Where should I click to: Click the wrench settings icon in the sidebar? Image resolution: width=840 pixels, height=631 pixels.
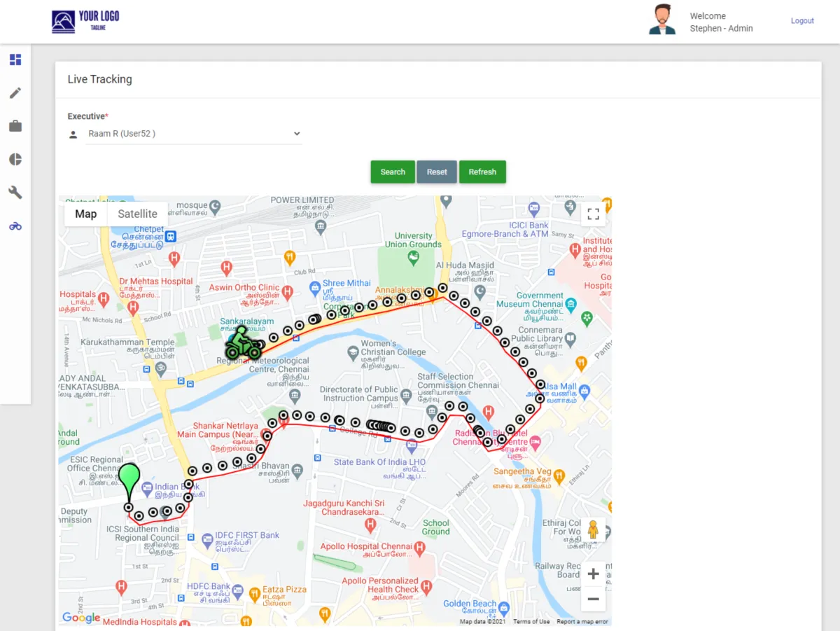click(15, 193)
